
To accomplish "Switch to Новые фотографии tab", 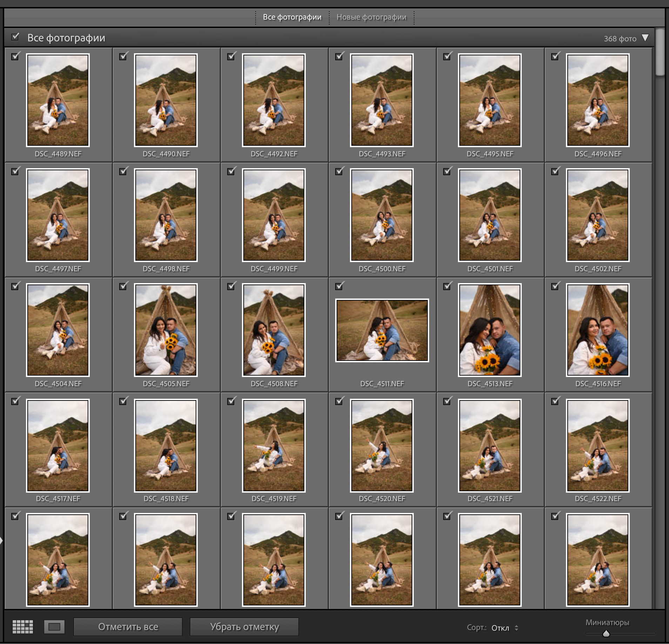I will [x=371, y=17].
